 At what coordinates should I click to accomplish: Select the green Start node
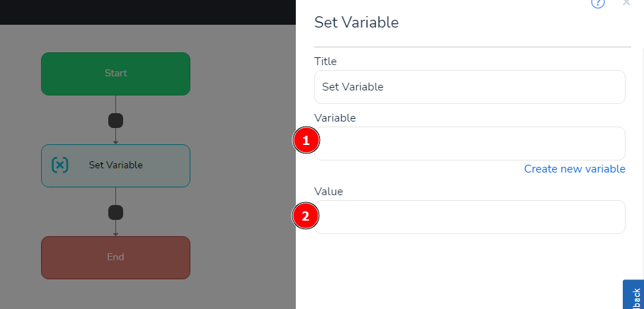[x=115, y=74]
